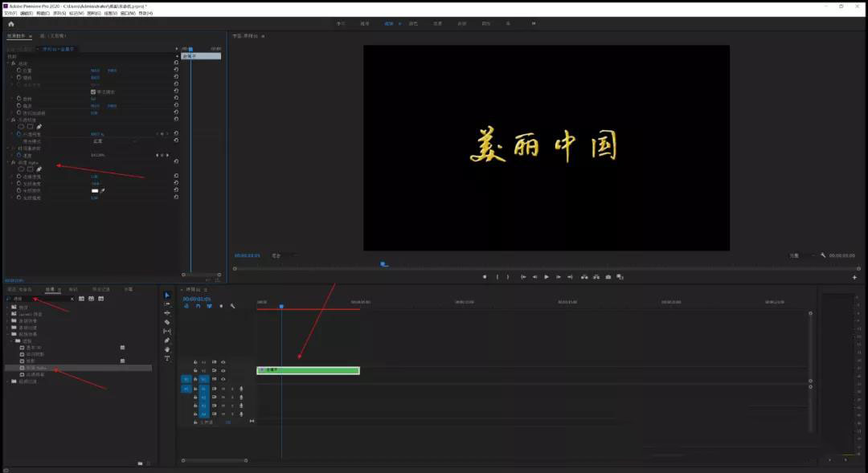This screenshot has width=868, height=473.
Task: Expand the Motion effect properties
Action: click(8, 63)
